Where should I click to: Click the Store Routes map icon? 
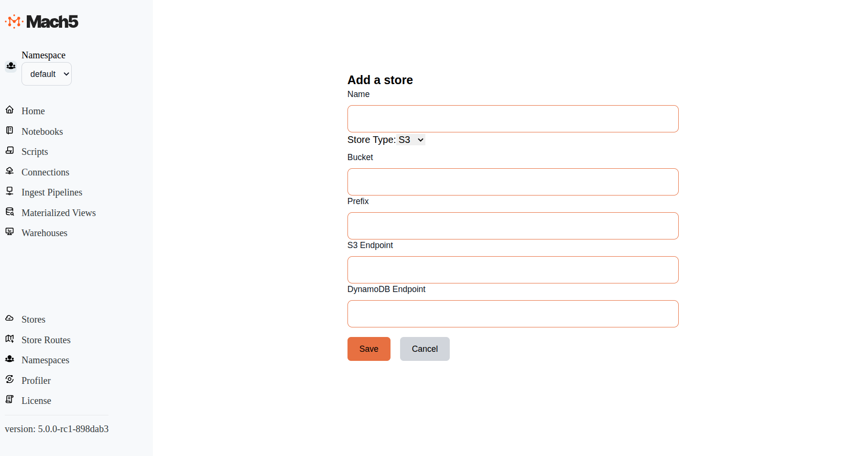pyautogui.click(x=10, y=339)
